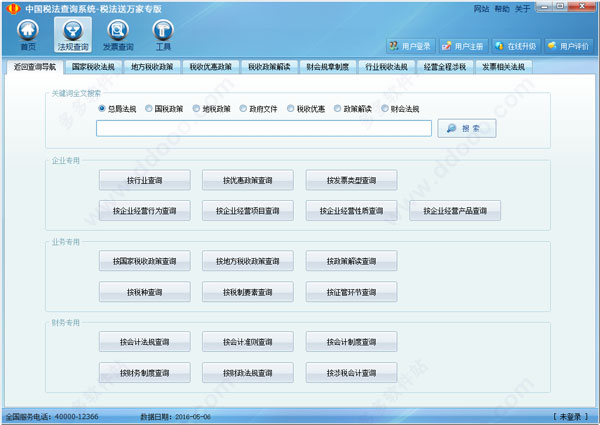Viewport: 600px width, 425px height.
Task: Switch to the 财会规章制度 tab
Action: 328,67
